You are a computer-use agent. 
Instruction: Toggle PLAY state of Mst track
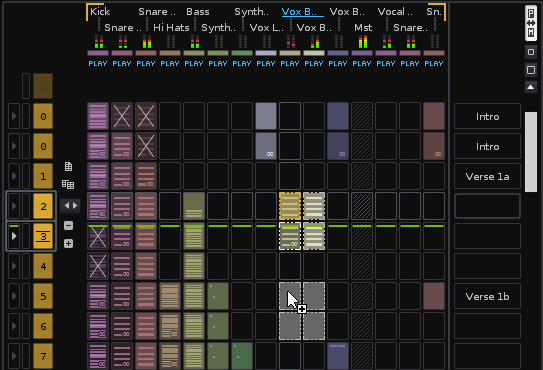362,63
